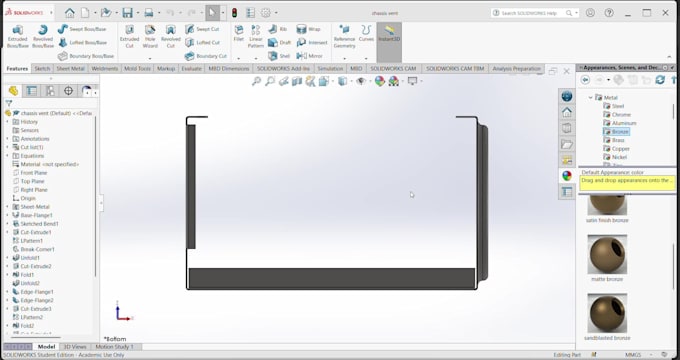The image size is (680, 360).
Task: Open Reference Geometry tool
Action: (x=344, y=36)
